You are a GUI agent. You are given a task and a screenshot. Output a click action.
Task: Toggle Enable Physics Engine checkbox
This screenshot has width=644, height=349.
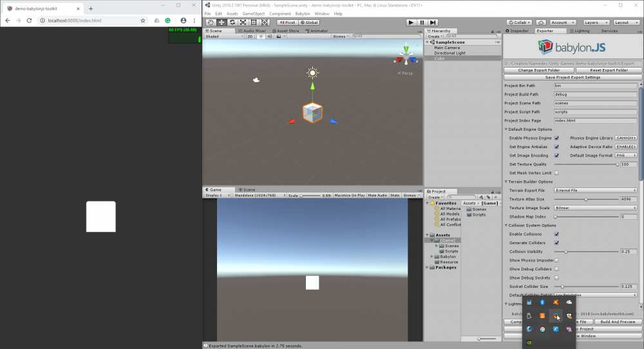click(x=556, y=138)
